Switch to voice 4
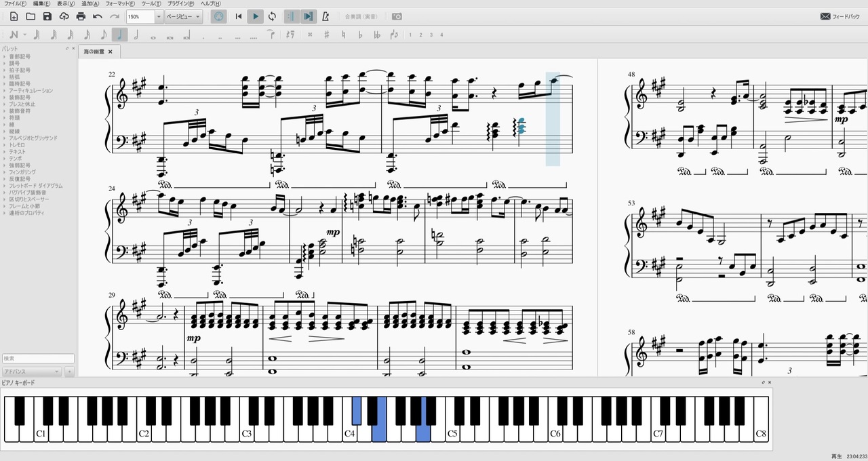This screenshot has height=461, width=868. [442, 35]
